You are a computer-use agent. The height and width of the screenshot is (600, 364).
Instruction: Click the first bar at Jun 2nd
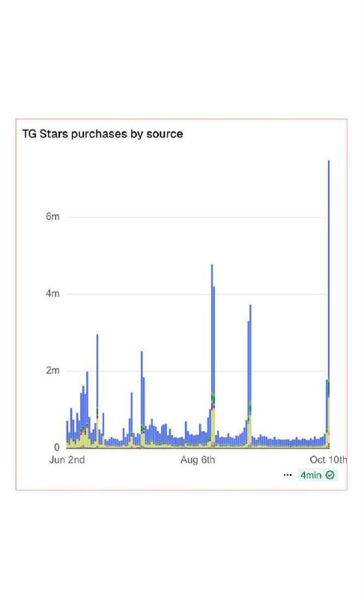(x=67, y=434)
